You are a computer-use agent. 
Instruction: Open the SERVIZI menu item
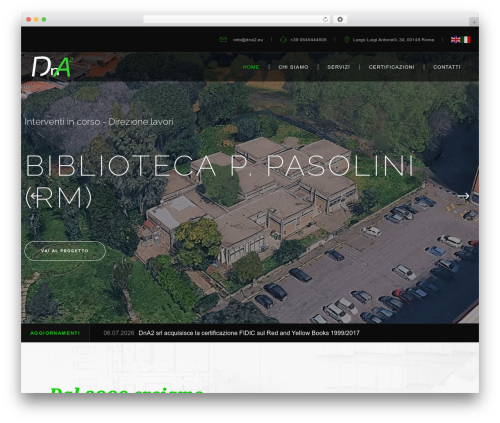339,67
